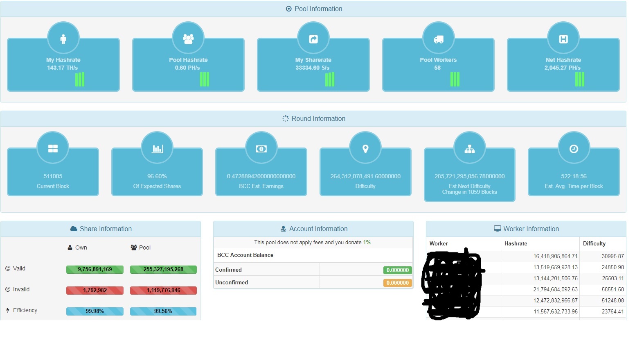Click the pool valid shares bar 255,327,195,268
644x345 pixels.
(163, 269)
